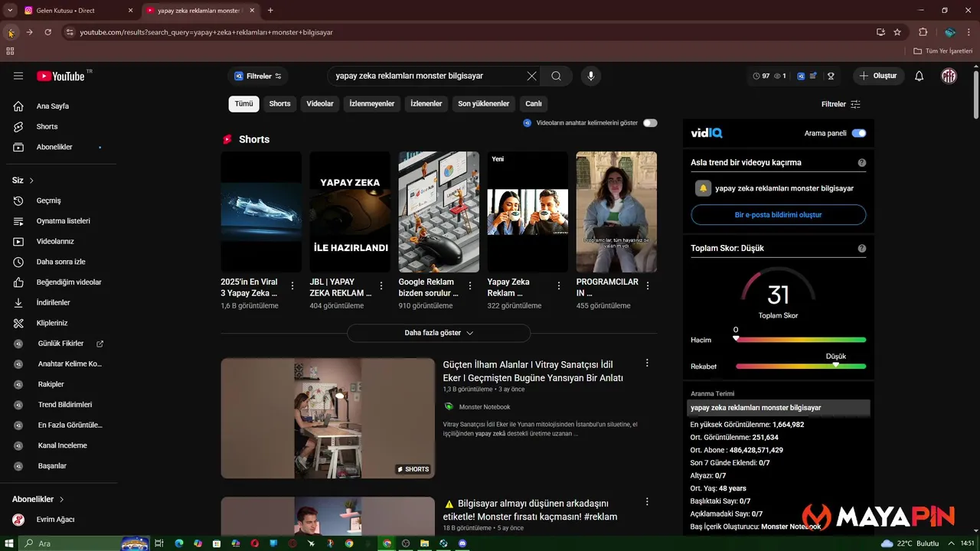Open YouTube notifications bell
The image size is (980, 551).
point(920,76)
